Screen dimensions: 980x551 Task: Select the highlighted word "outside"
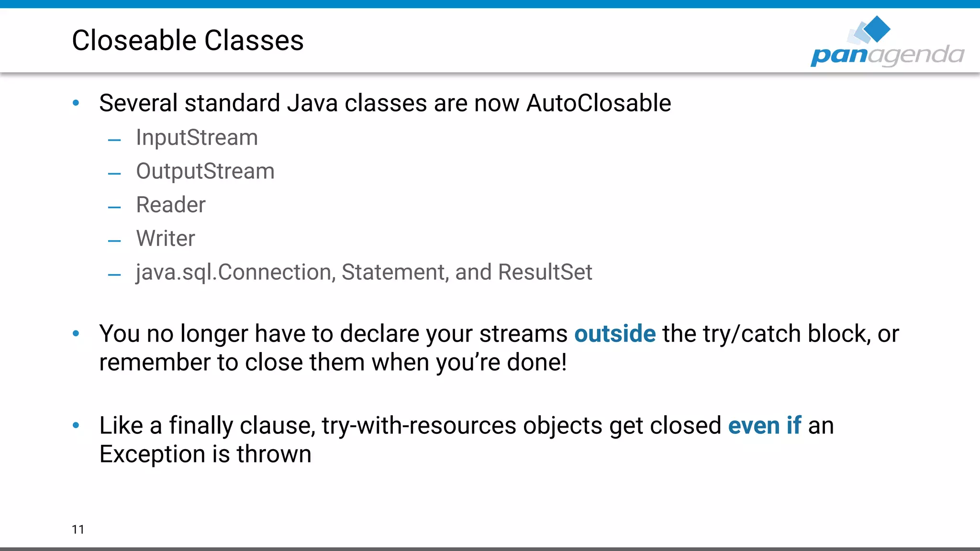(614, 333)
